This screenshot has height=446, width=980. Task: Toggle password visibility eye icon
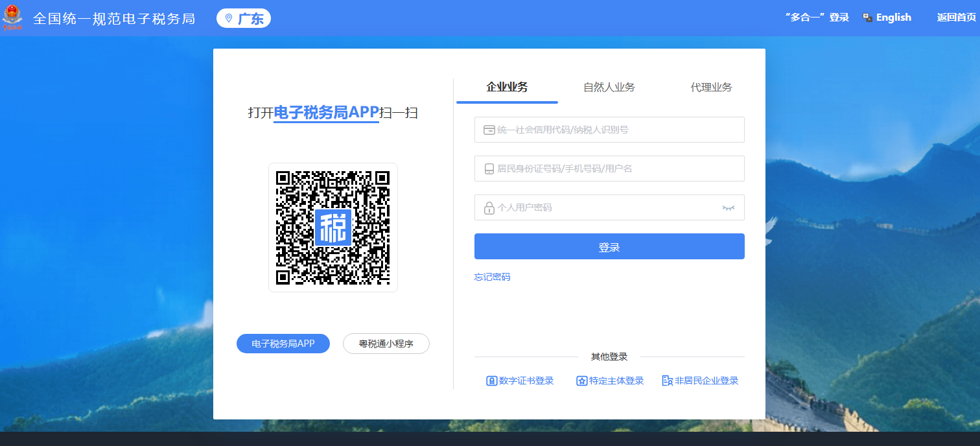point(729,207)
